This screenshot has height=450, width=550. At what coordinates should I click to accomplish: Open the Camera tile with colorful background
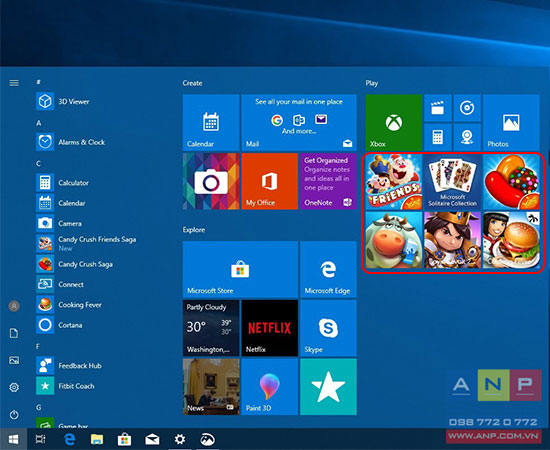click(x=211, y=181)
